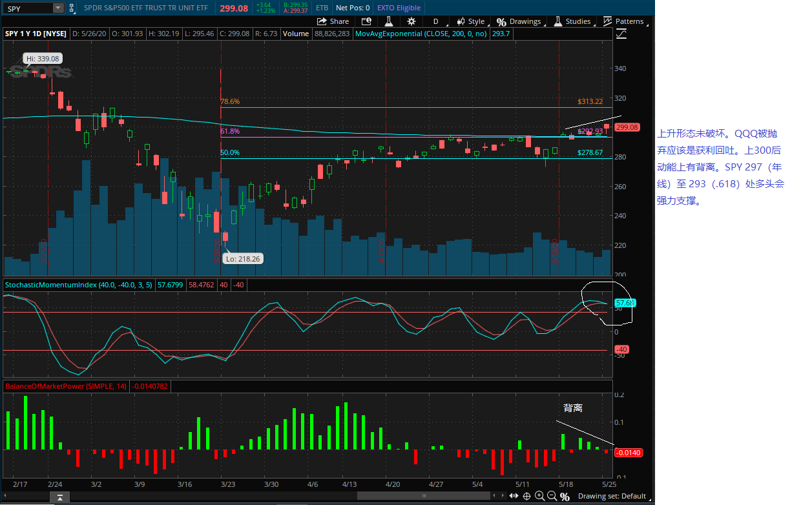Click the symbol link clipboard icon
Viewport: 812px width, 505px height.
coord(72,8)
